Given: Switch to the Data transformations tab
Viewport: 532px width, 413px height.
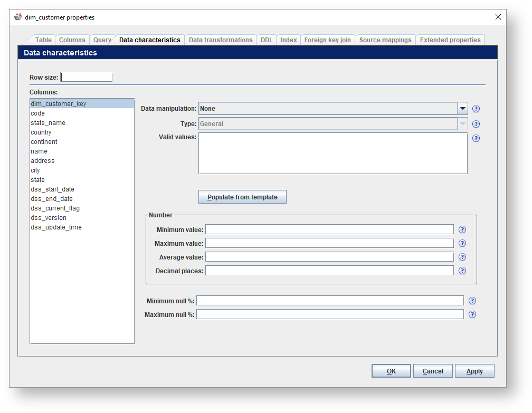Looking at the screenshot, I should pyautogui.click(x=221, y=40).
